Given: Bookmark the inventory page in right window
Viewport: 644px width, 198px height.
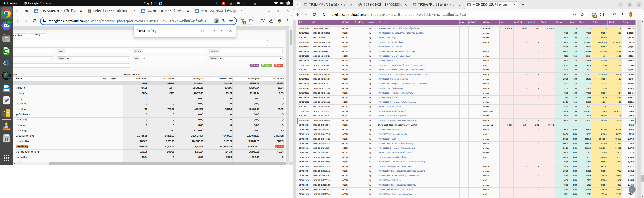Looking at the screenshot, I should 582,14.
